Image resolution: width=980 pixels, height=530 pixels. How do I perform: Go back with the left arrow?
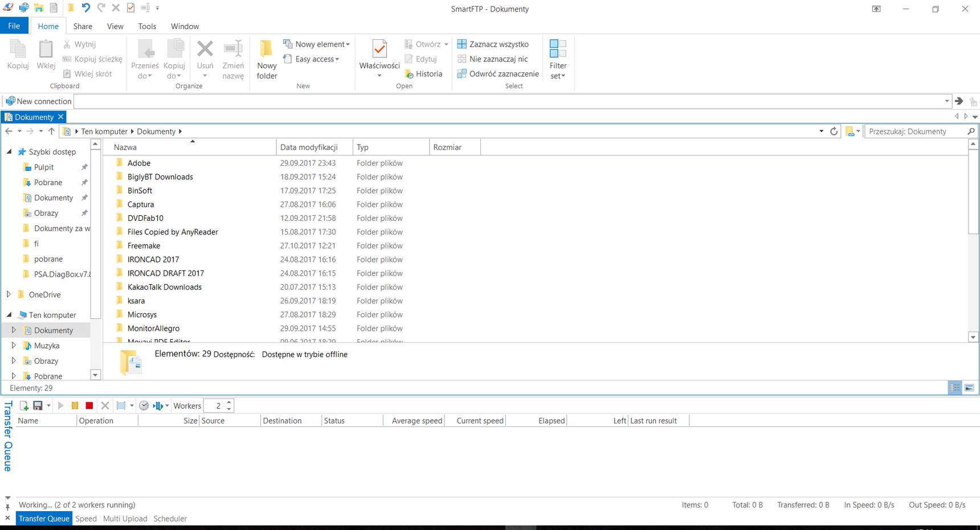click(9, 132)
